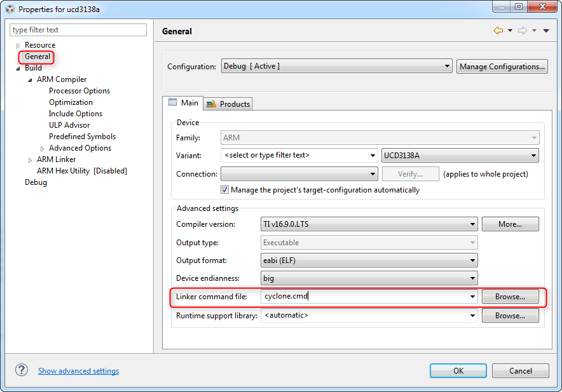Click the OK button
The image size is (562, 392).
(x=458, y=371)
